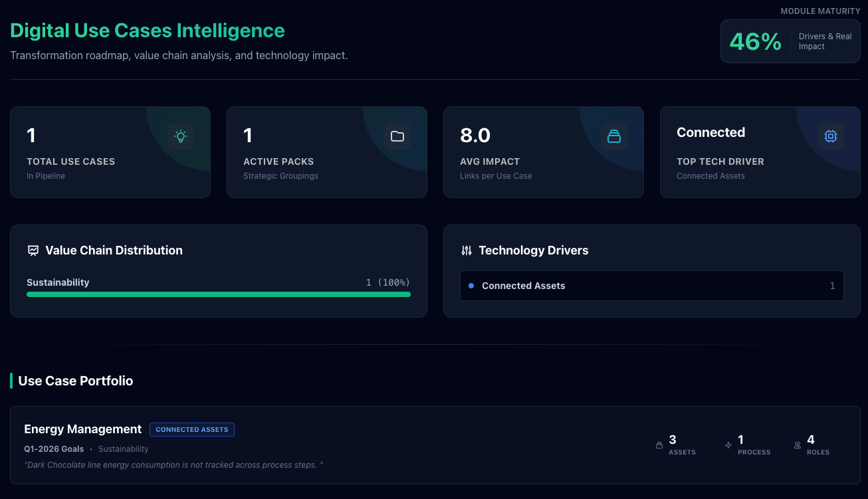868x499 pixels.
Task: Click the stack icon on Avg Impact card
Action: 614,136
